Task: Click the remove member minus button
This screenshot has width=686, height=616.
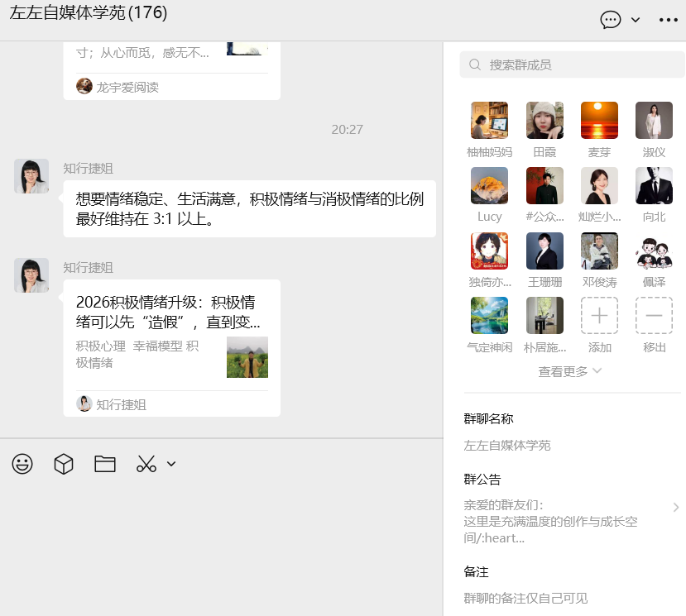Action: [x=654, y=315]
